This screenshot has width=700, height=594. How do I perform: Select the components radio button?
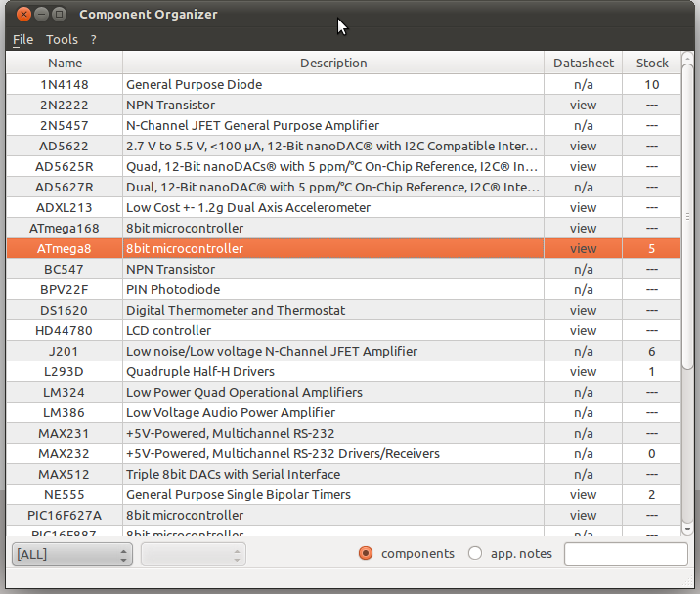tap(366, 553)
